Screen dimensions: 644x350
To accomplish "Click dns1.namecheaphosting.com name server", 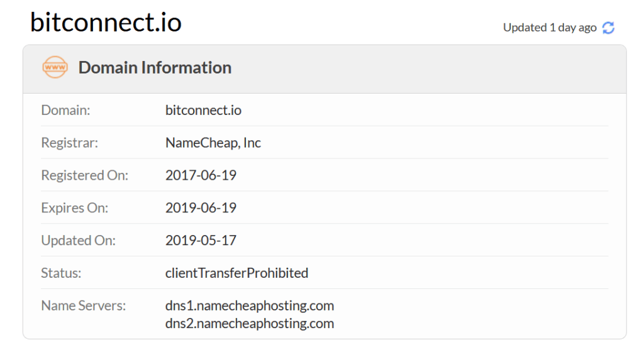I will 250,305.
